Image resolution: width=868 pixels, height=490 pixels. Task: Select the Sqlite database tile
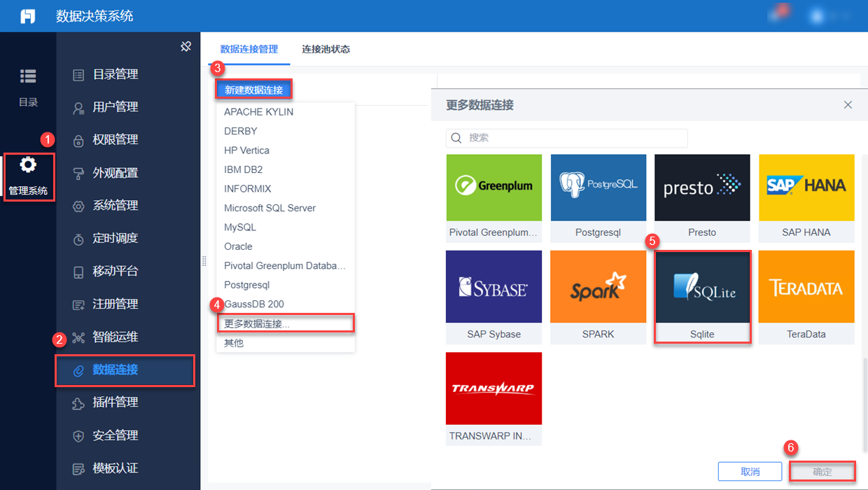click(702, 297)
